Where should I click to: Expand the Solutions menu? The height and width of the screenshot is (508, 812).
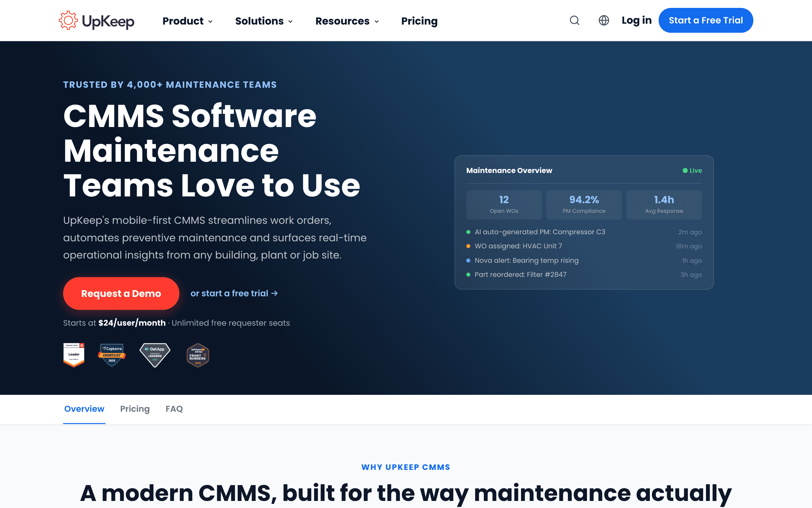(264, 21)
